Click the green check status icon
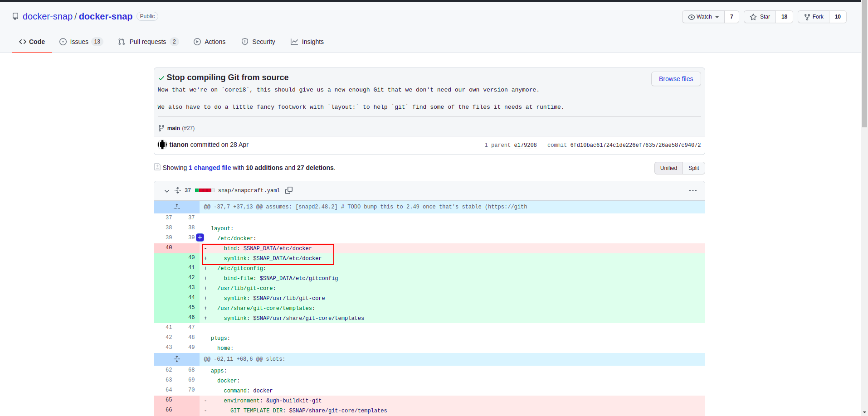868x416 pixels. click(161, 78)
